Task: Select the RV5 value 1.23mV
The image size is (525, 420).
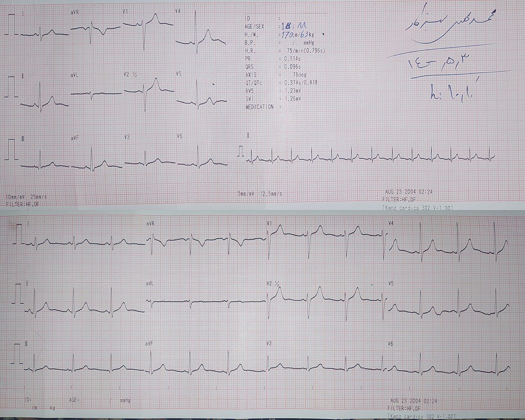Action: (292, 91)
